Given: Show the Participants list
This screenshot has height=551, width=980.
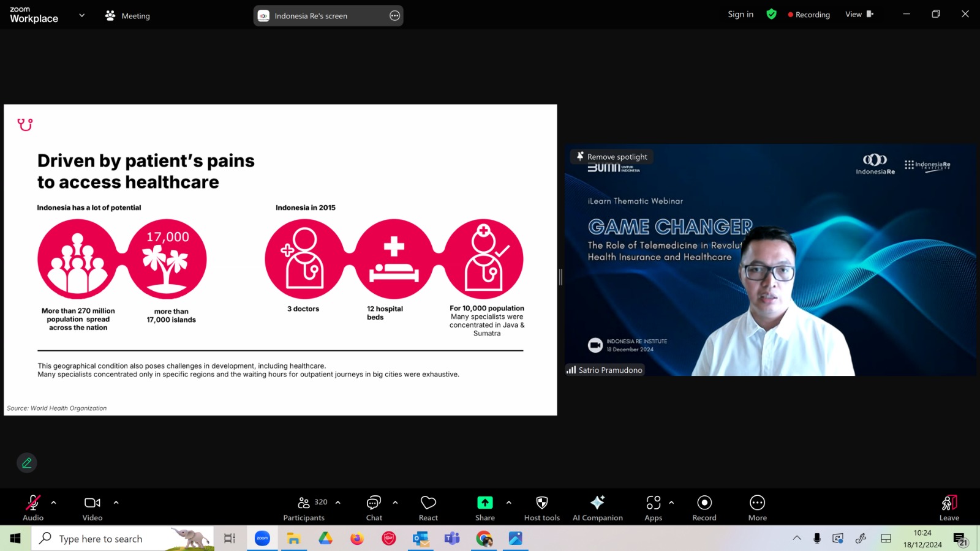Looking at the screenshot, I should click(304, 508).
